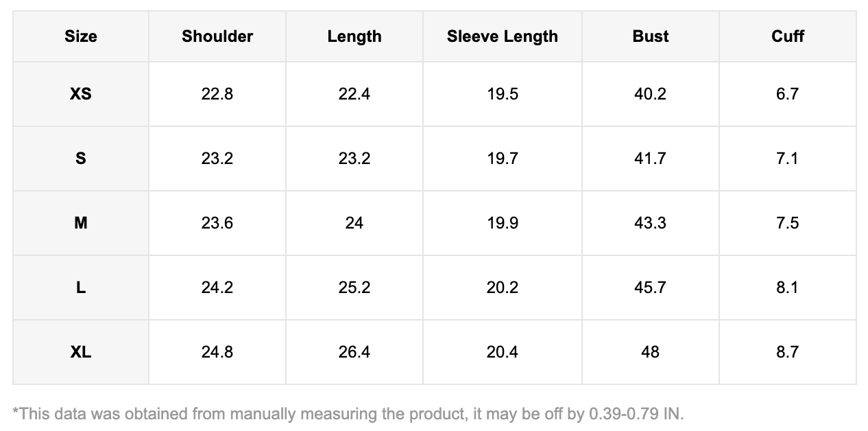Viewport: 868px width, 431px height.
Task: Click the XL cuff value 8.7
Action: point(788,352)
